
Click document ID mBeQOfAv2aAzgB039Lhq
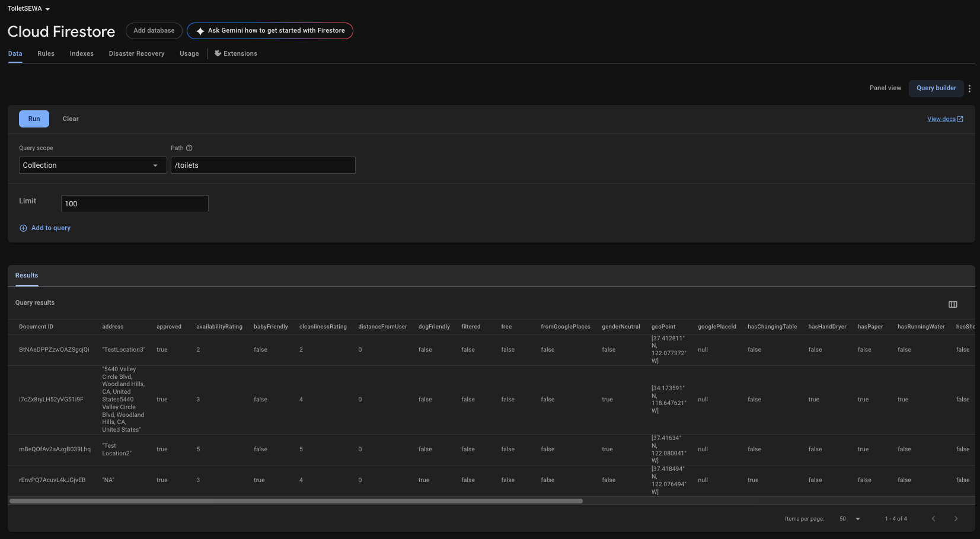55,449
